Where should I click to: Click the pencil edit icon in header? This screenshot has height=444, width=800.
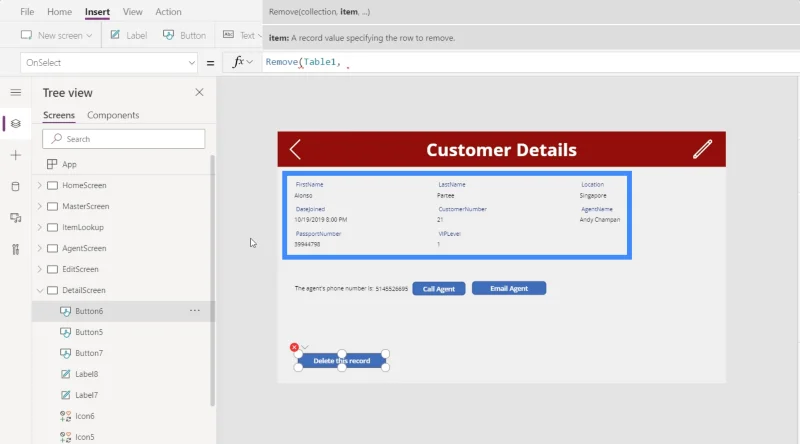tap(702, 149)
